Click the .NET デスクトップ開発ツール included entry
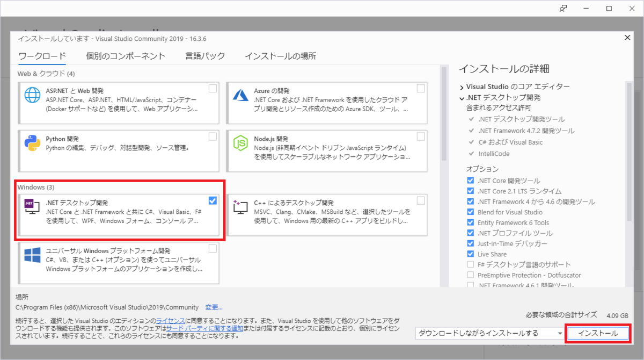This screenshot has width=644, height=360. (521, 119)
